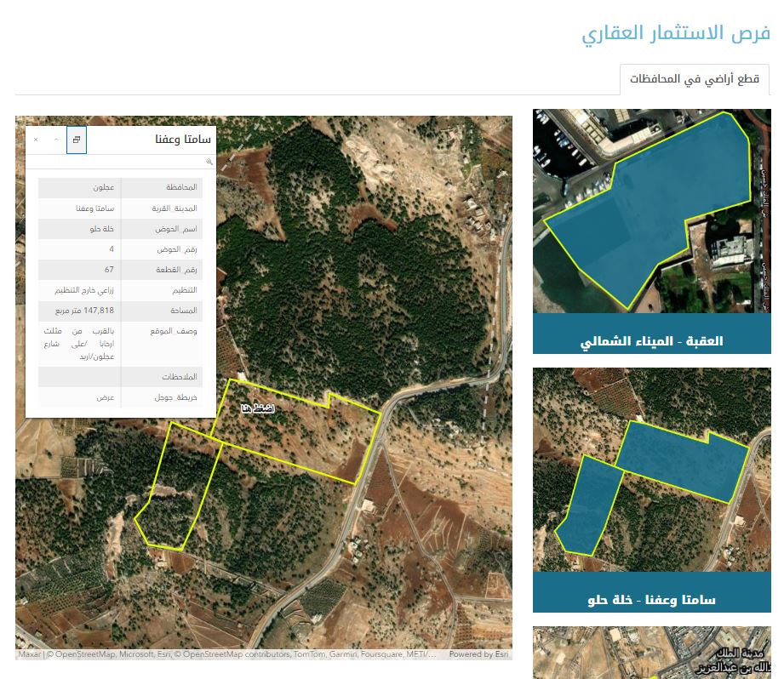Click the العقبة - الميناء الشمالي caption
The height and width of the screenshot is (679, 784).
651,341
